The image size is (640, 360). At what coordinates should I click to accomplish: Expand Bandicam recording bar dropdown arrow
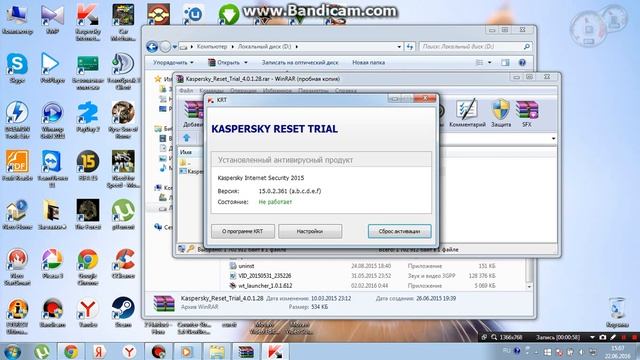click(x=592, y=337)
